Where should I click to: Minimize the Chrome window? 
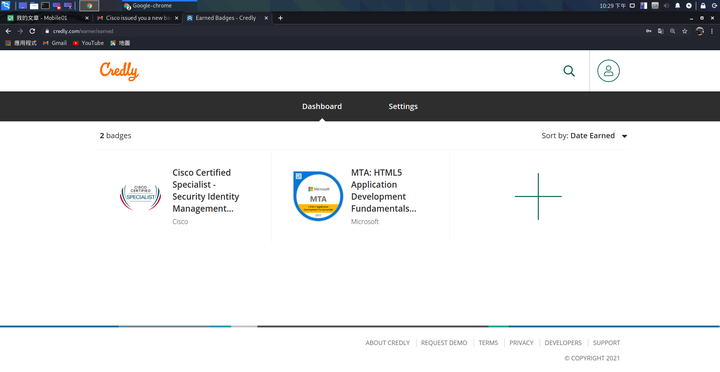pyautogui.click(x=692, y=19)
